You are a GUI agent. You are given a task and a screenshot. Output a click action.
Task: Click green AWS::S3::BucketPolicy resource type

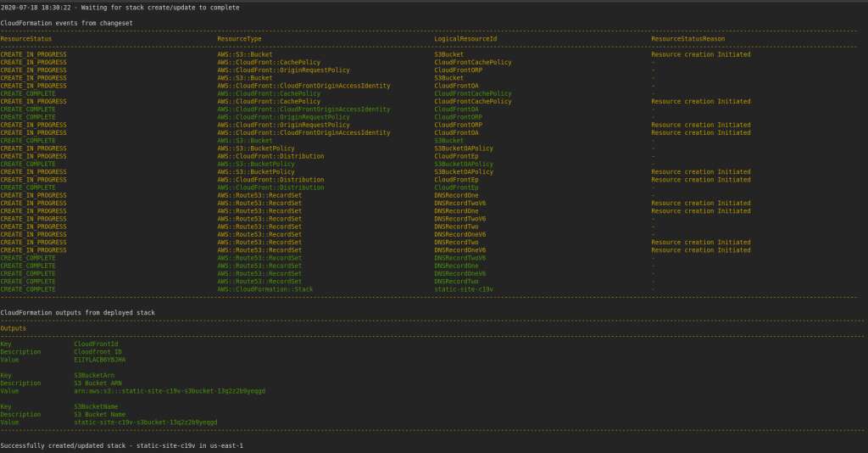(x=256, y=164)
